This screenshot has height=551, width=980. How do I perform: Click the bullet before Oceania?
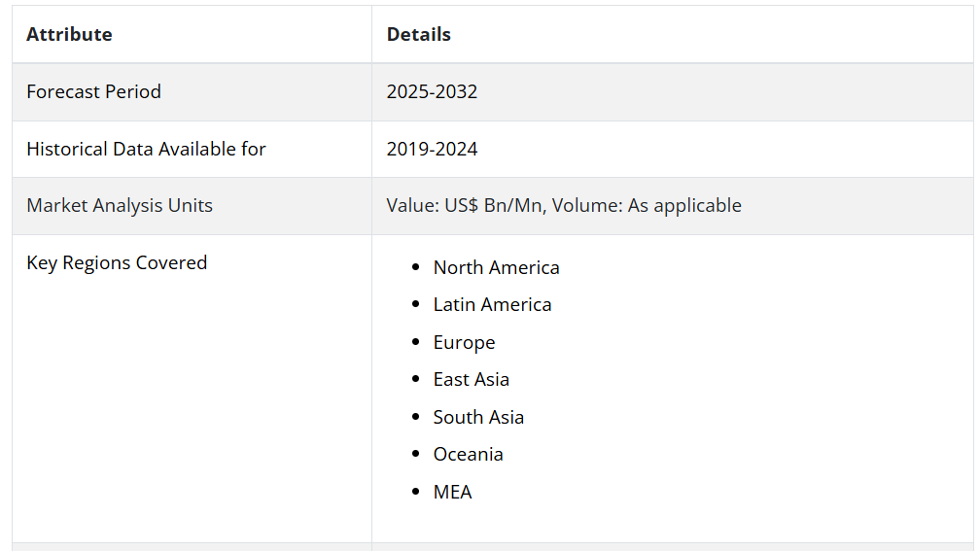click(416, 454)
